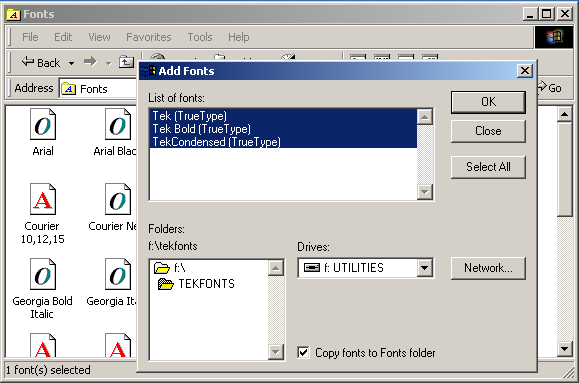
Task: Open the Arial Black font icon
Action: (x=118, y=124)
